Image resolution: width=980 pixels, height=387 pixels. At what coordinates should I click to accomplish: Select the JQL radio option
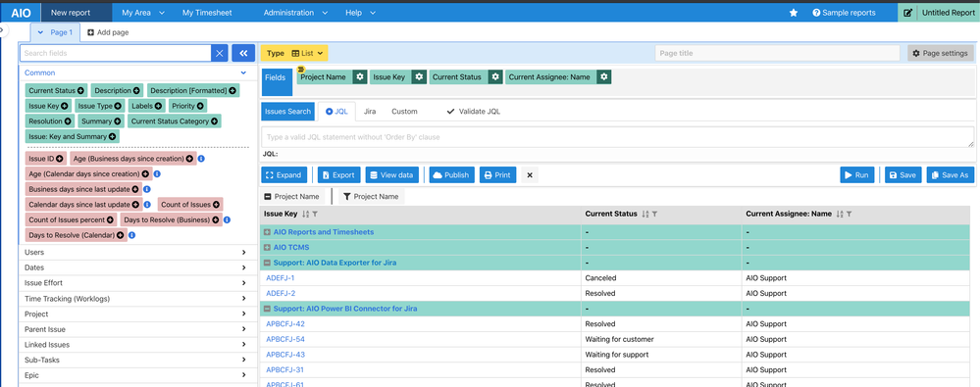point(330,111)
